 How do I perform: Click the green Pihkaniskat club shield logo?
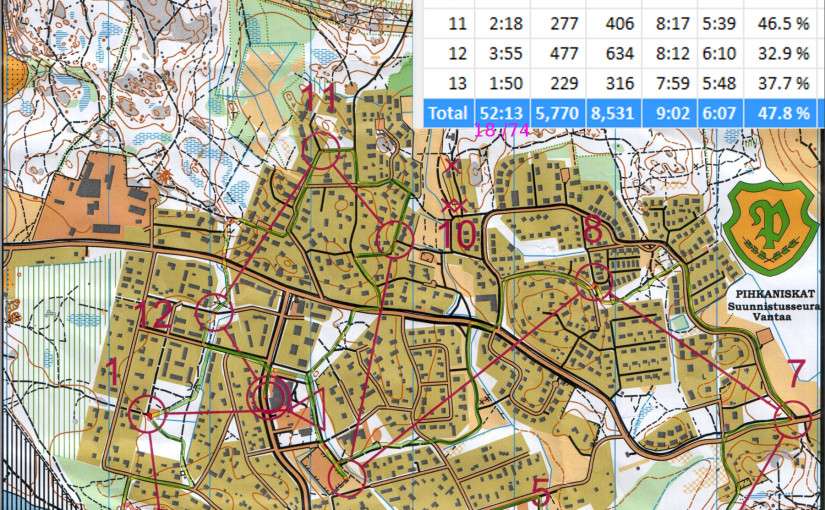[x=770, y=227]
